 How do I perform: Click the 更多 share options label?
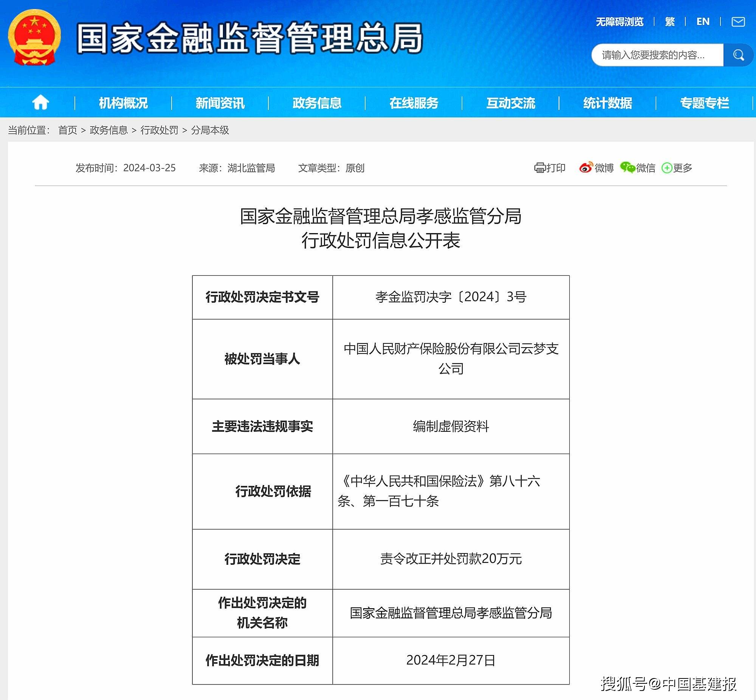[683, 168]
